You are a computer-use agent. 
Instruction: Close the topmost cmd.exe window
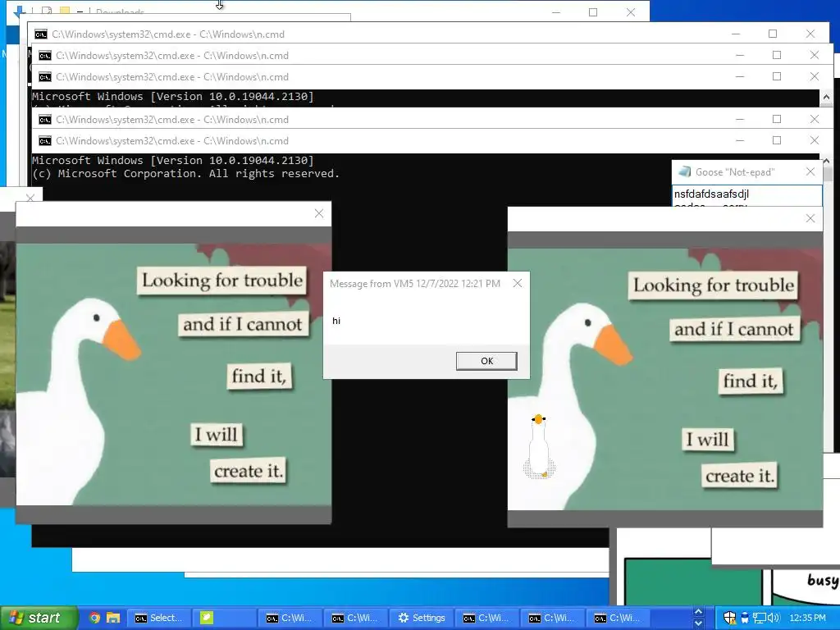pyautogui.click(x=810, y=34)
